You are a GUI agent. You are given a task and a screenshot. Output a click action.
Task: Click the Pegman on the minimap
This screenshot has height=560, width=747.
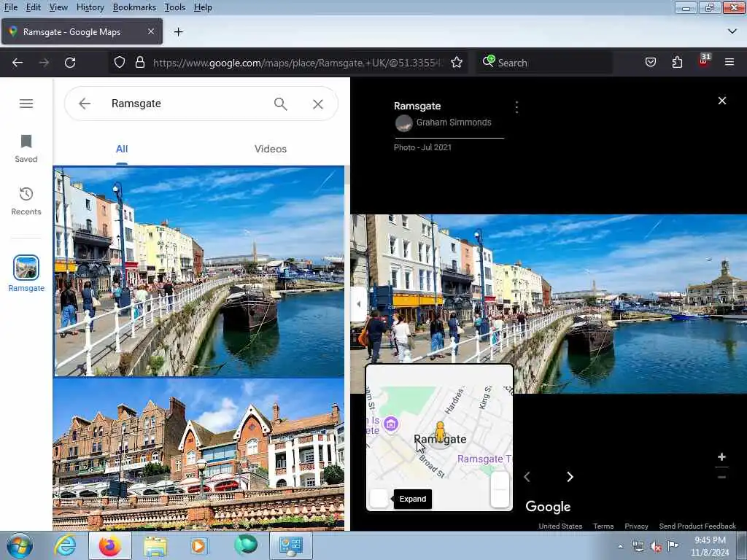(x=440, y=432)
